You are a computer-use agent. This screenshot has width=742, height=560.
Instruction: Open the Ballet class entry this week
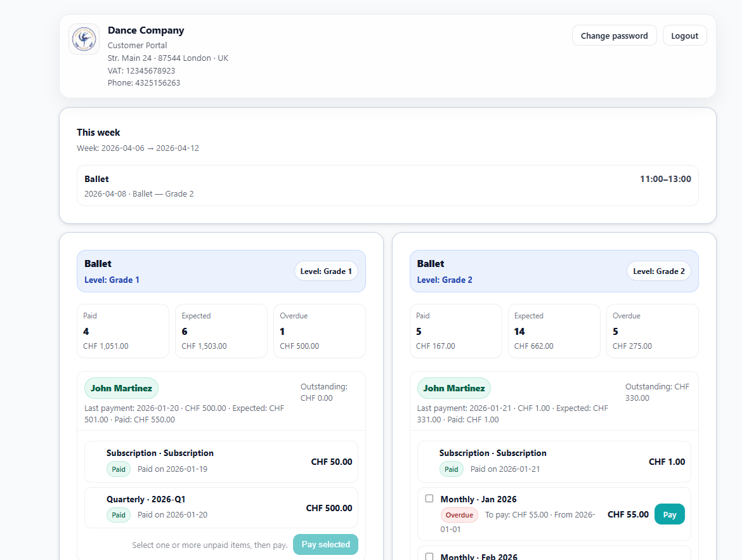(x=387, y=186)
